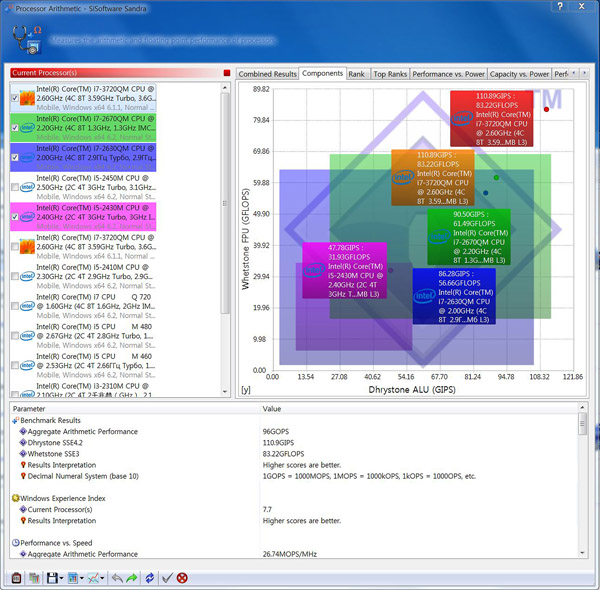Click processor list scroll down arrow
The width and height of the screenshot is (600, 590).
tap(225, 391)
